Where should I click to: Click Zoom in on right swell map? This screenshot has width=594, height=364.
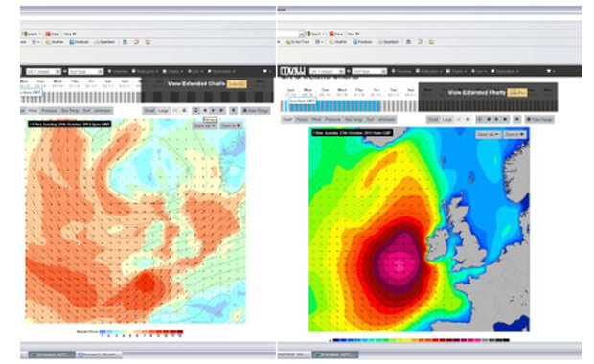(514, 134)
